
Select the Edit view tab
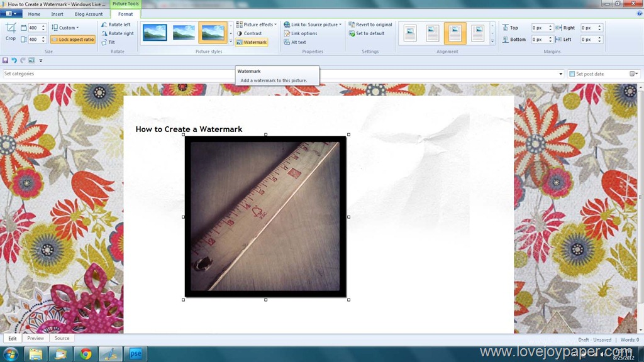pos(13,338)
